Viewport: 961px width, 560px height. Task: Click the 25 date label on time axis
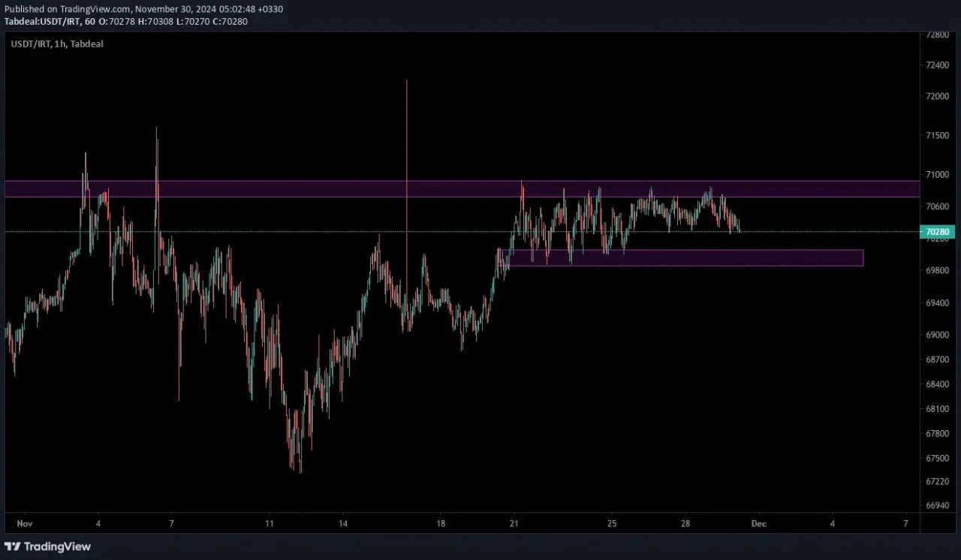pyautogui.click(x=612, y=524)
